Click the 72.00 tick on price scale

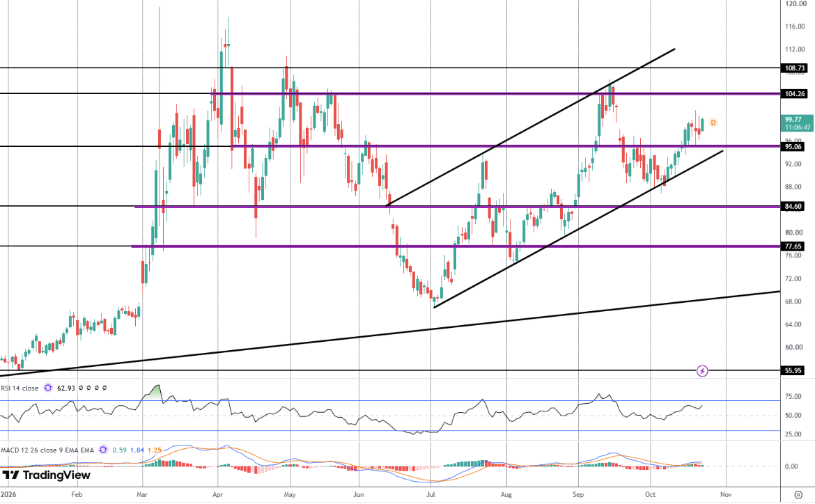794,279
